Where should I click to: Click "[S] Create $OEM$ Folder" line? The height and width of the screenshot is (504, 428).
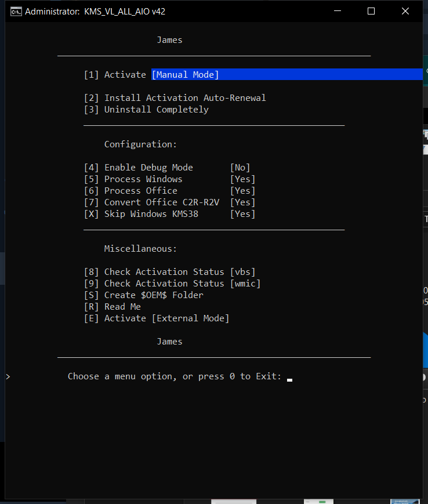pos(144,295)
